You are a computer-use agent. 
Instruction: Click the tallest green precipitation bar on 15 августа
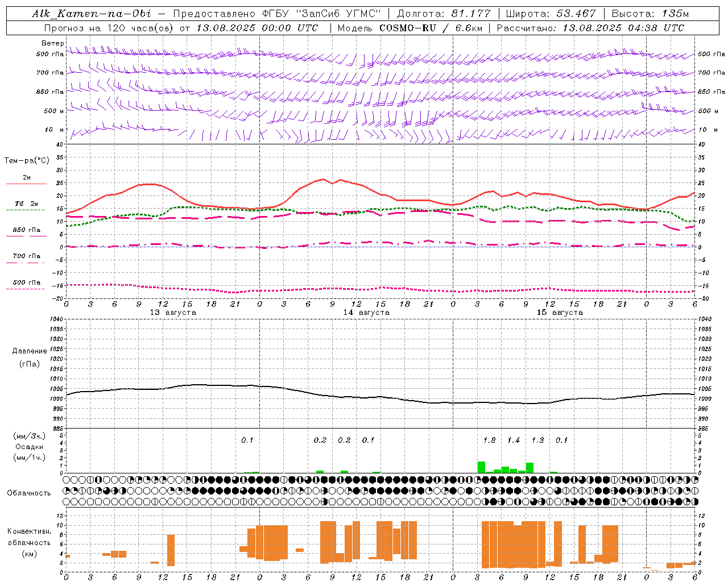point(481,467)
